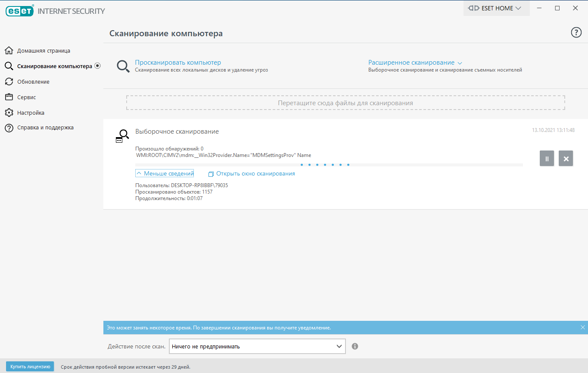Image resolution: width=588 pixels, height=373 pixels.
Task: Click the Update refresh arrows icon
Action: (x=9, y=82)
